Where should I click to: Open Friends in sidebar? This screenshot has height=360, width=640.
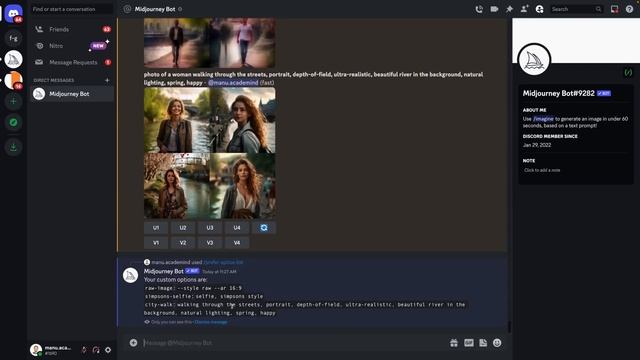(72, 29)
